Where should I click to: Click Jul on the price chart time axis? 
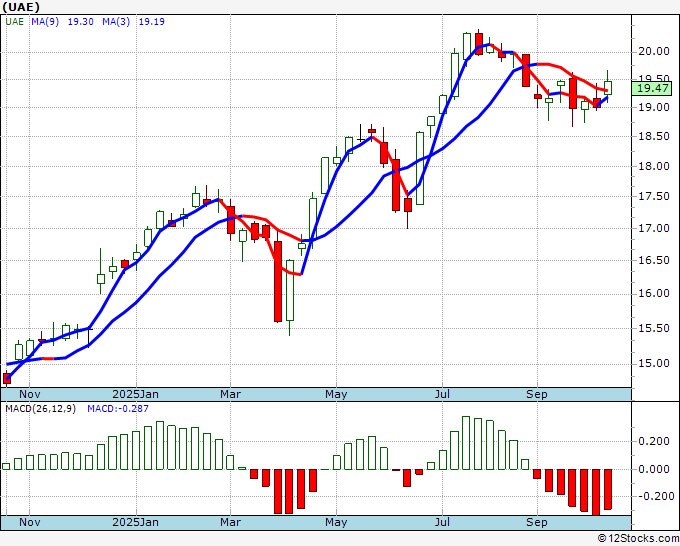click(x=442, y=394)
